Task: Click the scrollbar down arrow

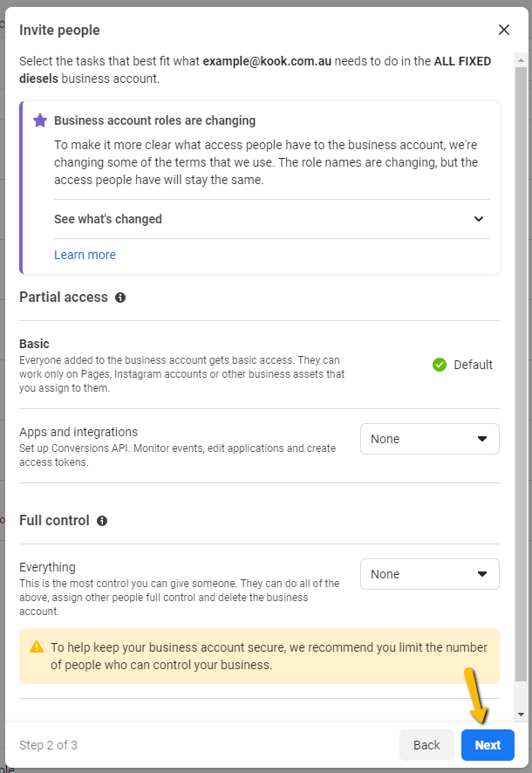Action: [521, 715]
